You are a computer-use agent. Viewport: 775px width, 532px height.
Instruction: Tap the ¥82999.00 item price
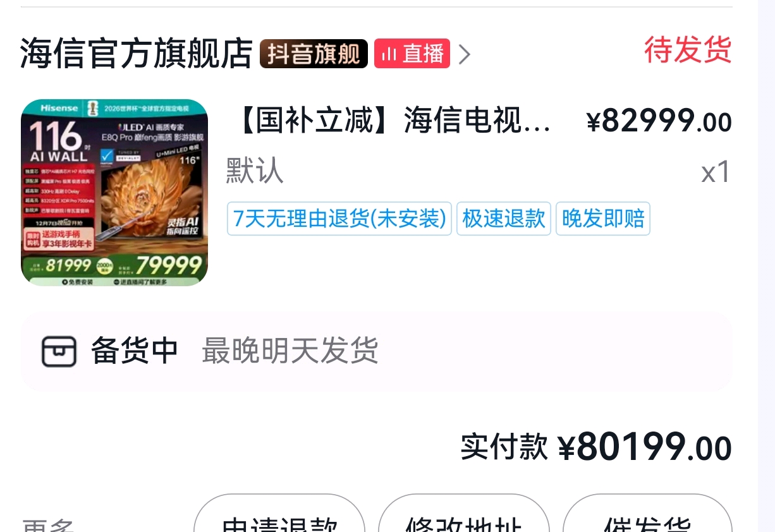click(659, 121)
